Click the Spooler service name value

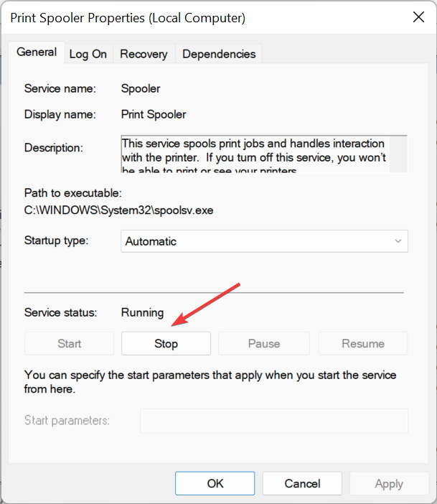click(141, 89)
